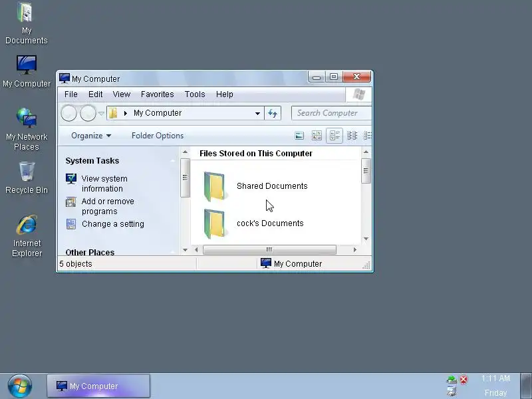Switch to Icons view button
The height and width of the screenshot is (399, 532).
pos(352,136)
